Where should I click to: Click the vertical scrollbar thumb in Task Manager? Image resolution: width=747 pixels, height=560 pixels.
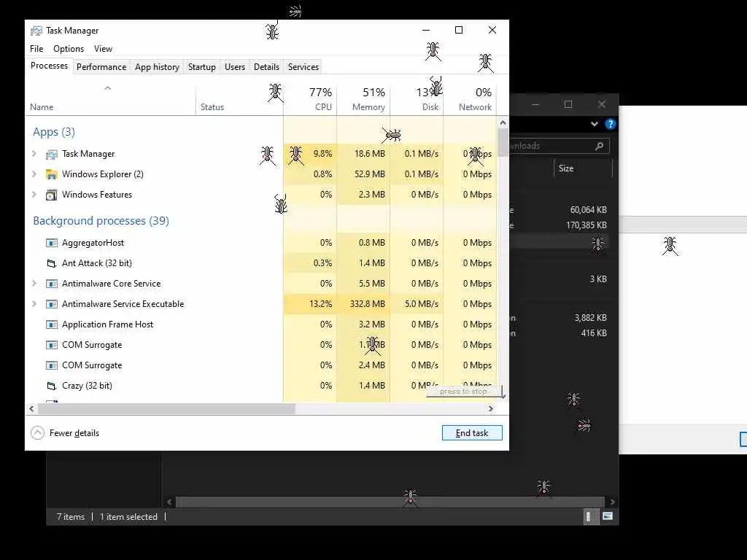point(503,142)
